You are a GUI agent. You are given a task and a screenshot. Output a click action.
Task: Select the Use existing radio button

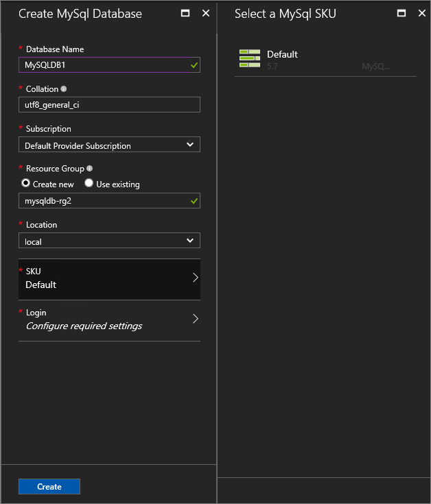tap(89, 184)
